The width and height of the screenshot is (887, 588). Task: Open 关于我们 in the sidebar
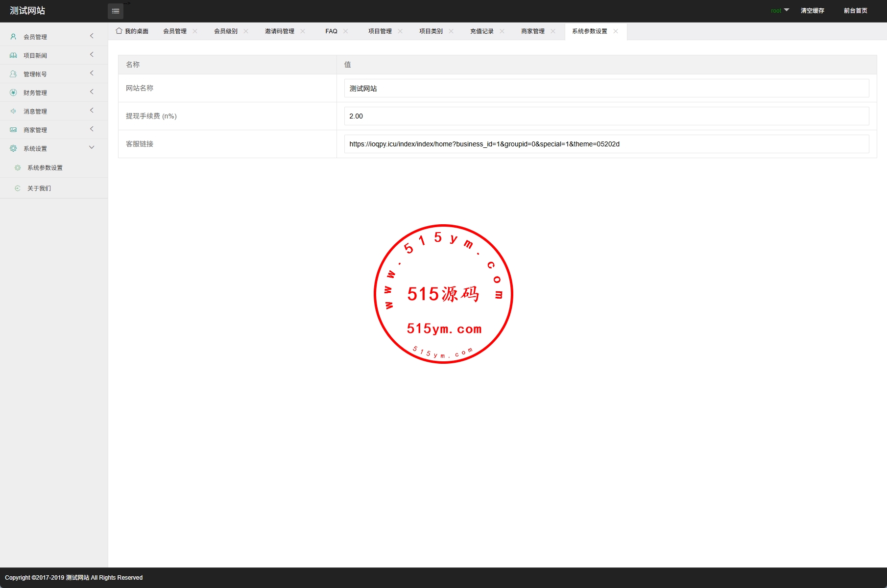pos(39,188)
